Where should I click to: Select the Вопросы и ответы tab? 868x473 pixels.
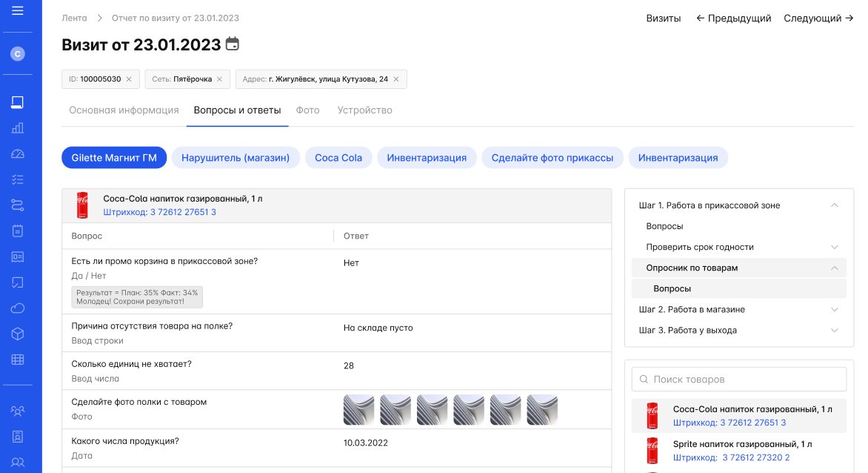238,110
